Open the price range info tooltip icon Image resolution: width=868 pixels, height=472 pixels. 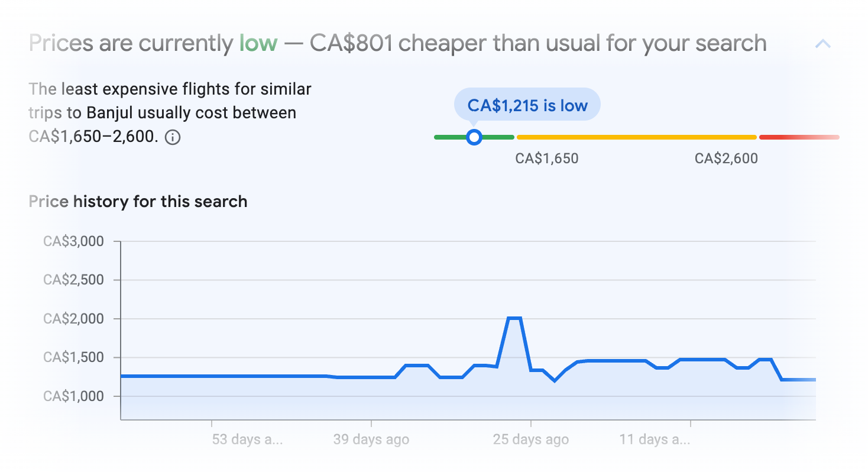172,138
